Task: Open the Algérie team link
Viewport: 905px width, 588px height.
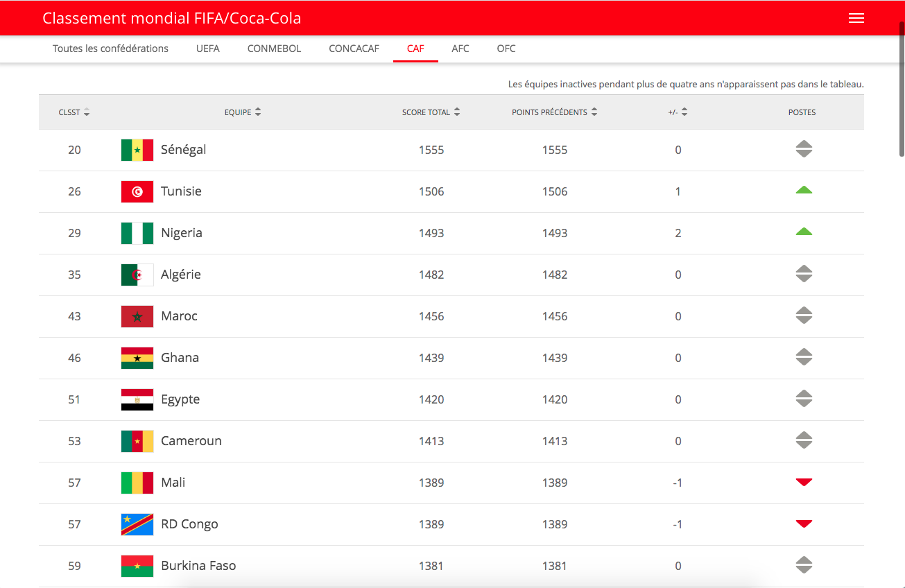Action: 181,275
